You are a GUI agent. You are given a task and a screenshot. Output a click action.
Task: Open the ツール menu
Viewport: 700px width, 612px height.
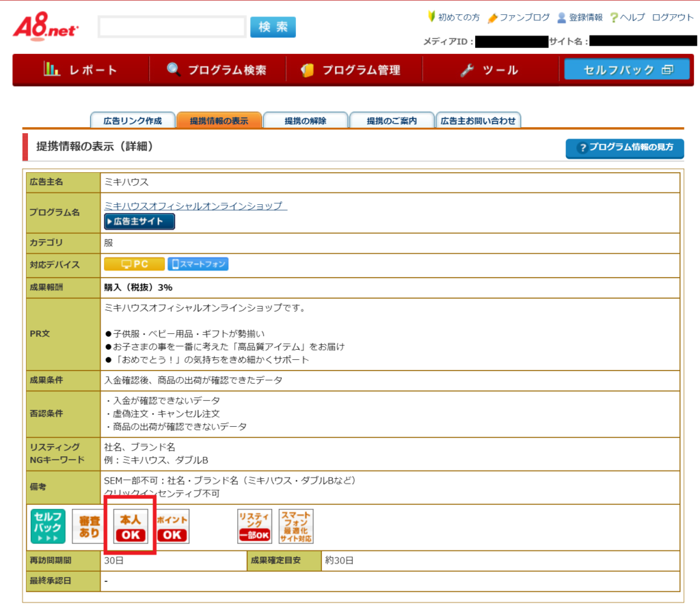[x=490, y=70]
